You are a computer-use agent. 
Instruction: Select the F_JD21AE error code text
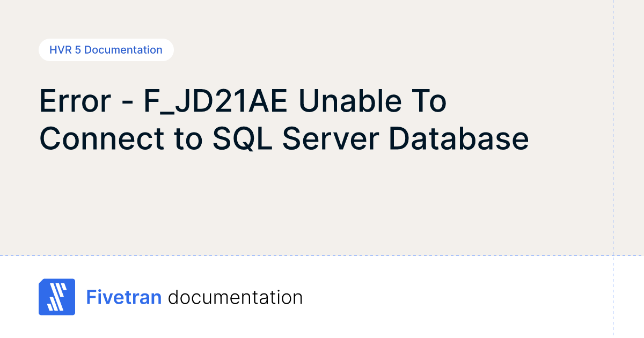pos(212,102)
